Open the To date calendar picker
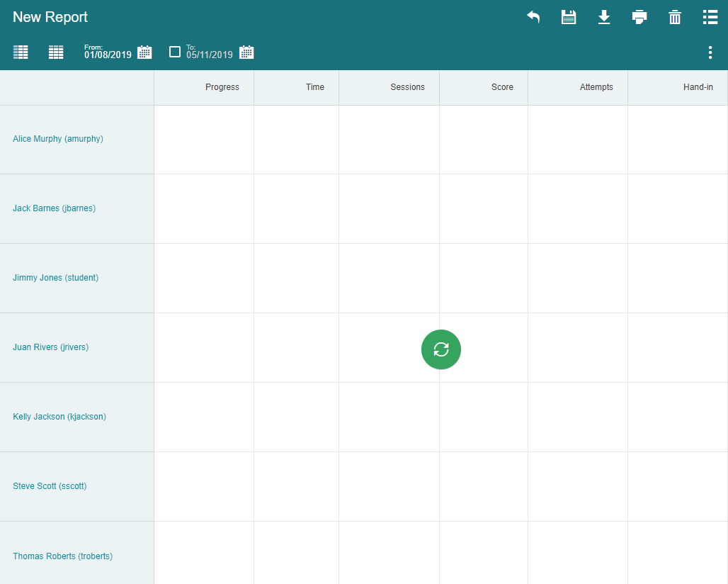This screenshot has height=584, width=728. pos(246,52)
